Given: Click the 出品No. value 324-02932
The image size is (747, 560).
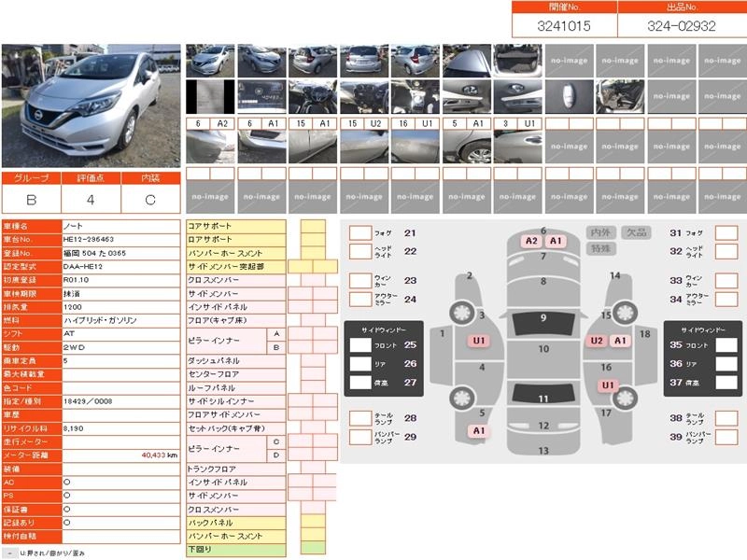Looking at the screenshot, I should coord(682,26).
